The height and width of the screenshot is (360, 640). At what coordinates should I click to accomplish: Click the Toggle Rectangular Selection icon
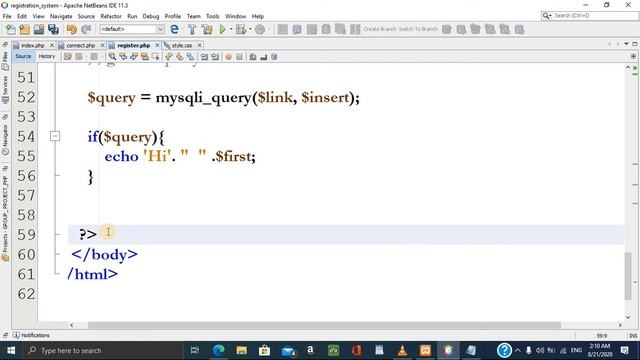[156, 57]
